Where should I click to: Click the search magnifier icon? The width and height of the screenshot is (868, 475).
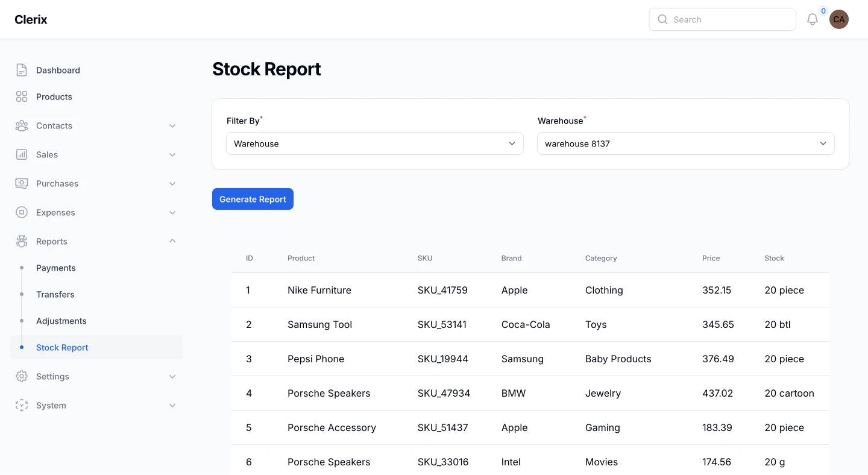coord(662,19)
